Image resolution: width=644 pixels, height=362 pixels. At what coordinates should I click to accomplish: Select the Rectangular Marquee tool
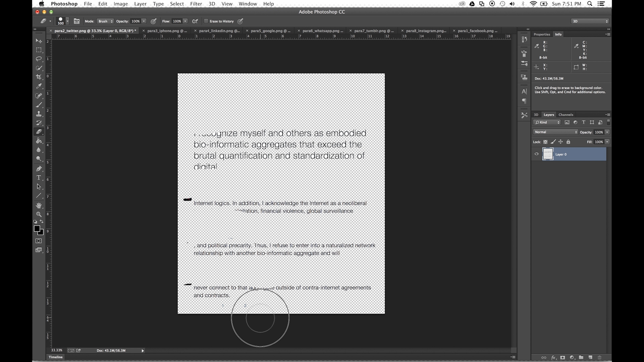tap(39, 50)
